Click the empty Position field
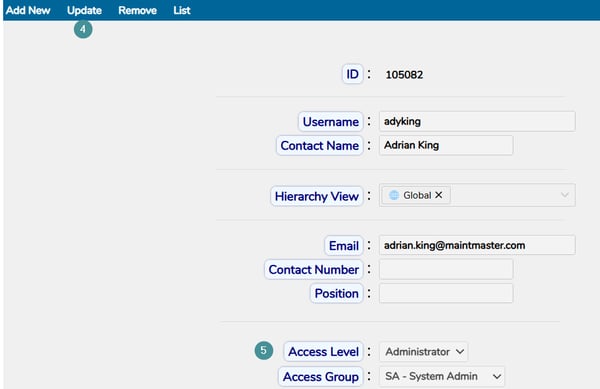Viewport: 600px width, 389px height. [446, 293]
